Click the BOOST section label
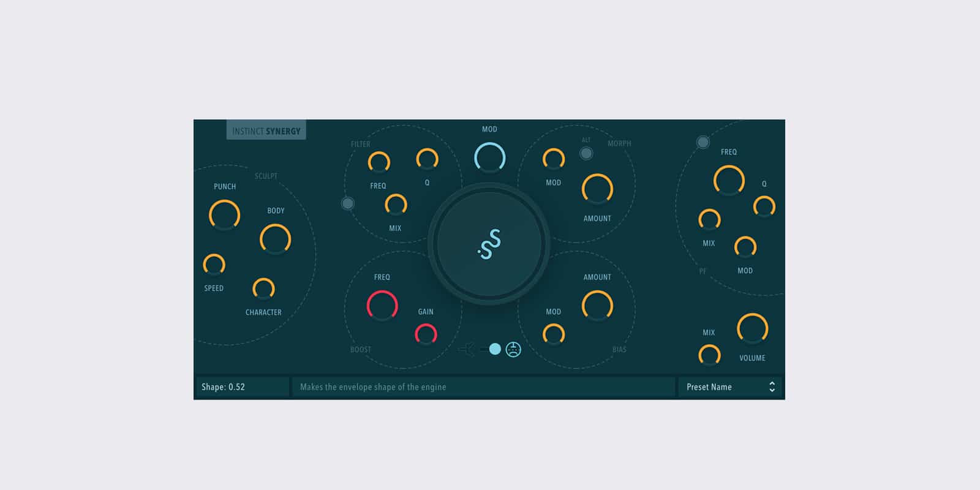Screen dimensions: 980x490 [x=361, y=350]
